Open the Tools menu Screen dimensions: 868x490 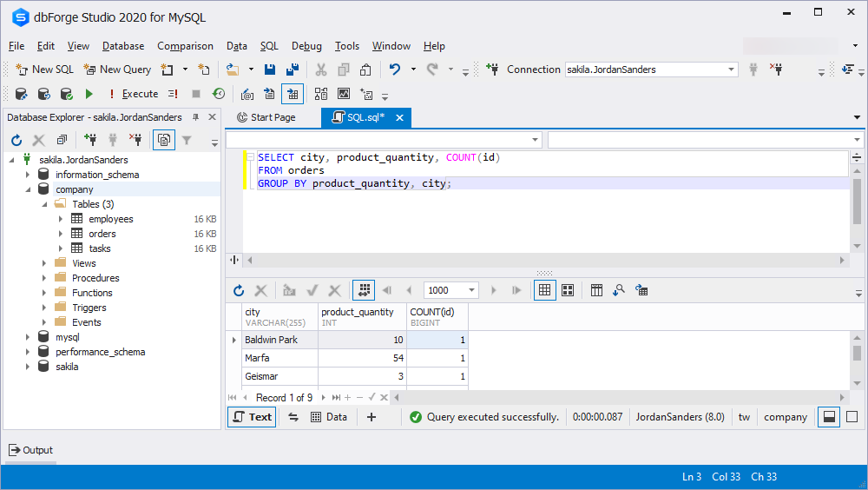(347, 46)
